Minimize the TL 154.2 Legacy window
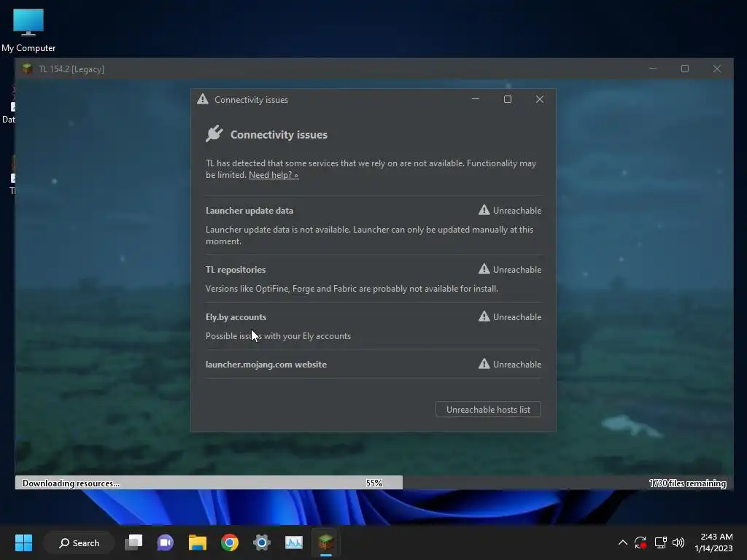This screenshot has height=560, width=747. 653,69
